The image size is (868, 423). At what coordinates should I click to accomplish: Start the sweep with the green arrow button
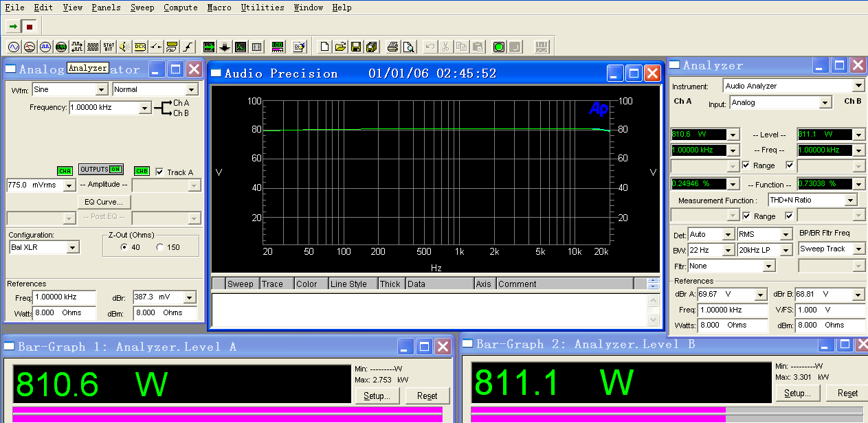(13, 27)
